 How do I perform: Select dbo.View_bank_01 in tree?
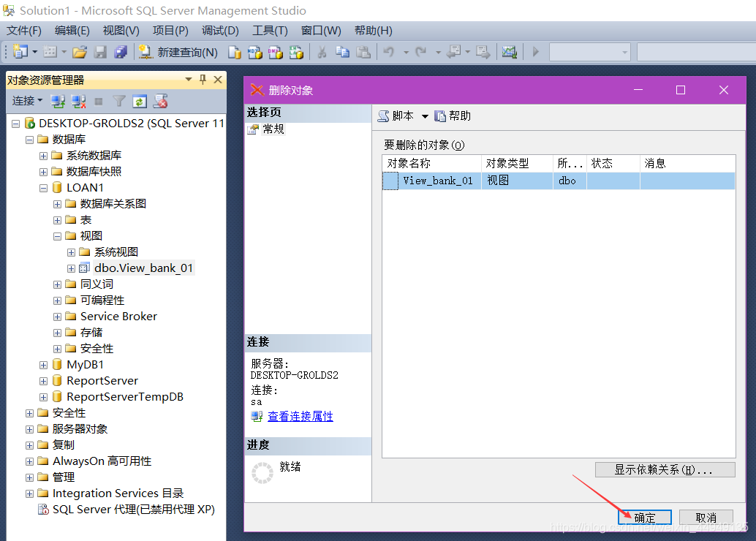pyautogui.click(x=144, y=268)
